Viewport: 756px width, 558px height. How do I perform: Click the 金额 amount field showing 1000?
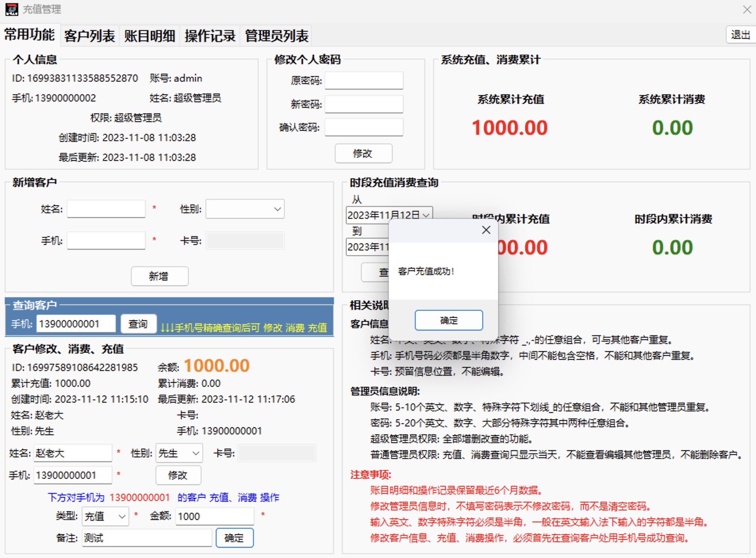point(214,516)
